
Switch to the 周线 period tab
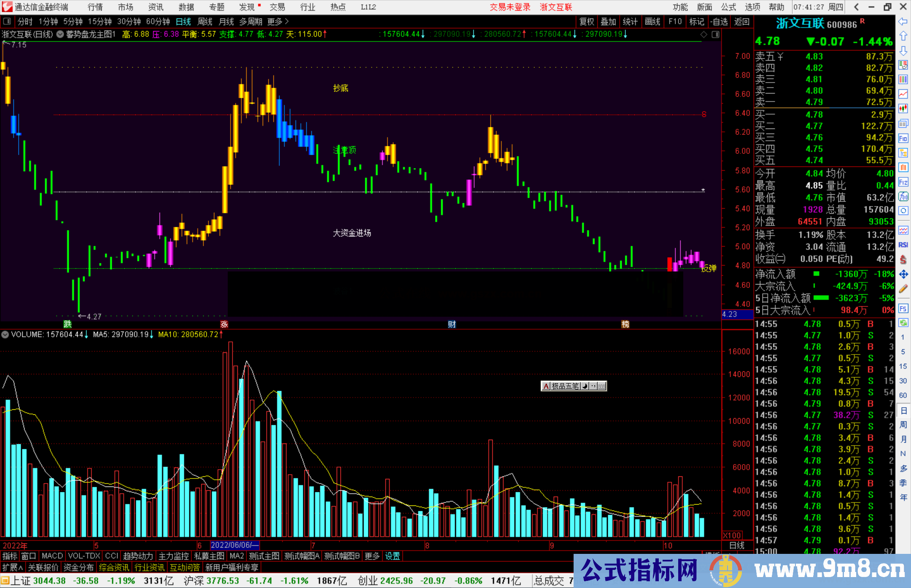pyautogui.click(x=205, y=21)
